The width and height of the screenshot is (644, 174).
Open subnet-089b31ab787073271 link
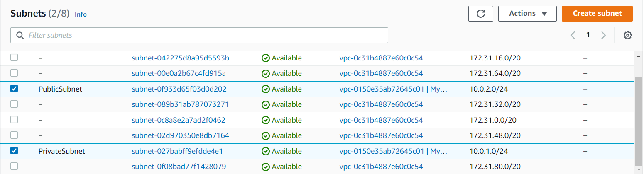[x=180, y=104]
